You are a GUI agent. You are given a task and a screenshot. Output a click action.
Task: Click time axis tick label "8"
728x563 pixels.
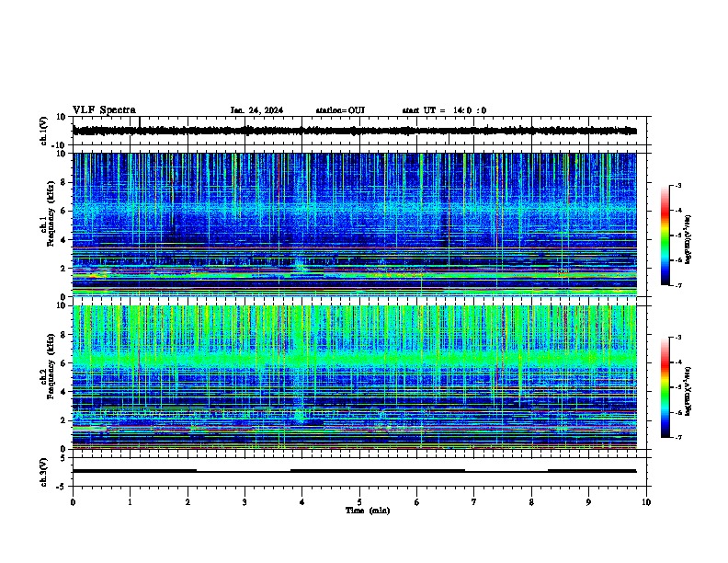point(531,502)
